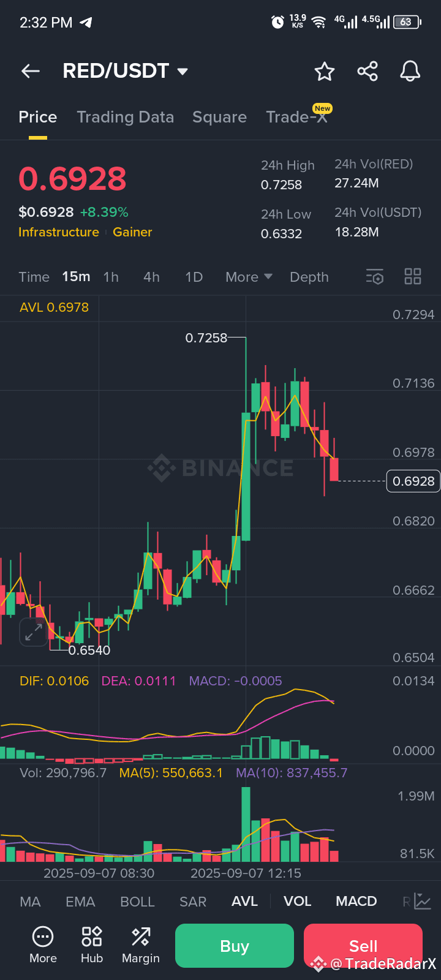Switch to the Trade-X tab
The width and height of the screenshot is (441, 980).
297,117
